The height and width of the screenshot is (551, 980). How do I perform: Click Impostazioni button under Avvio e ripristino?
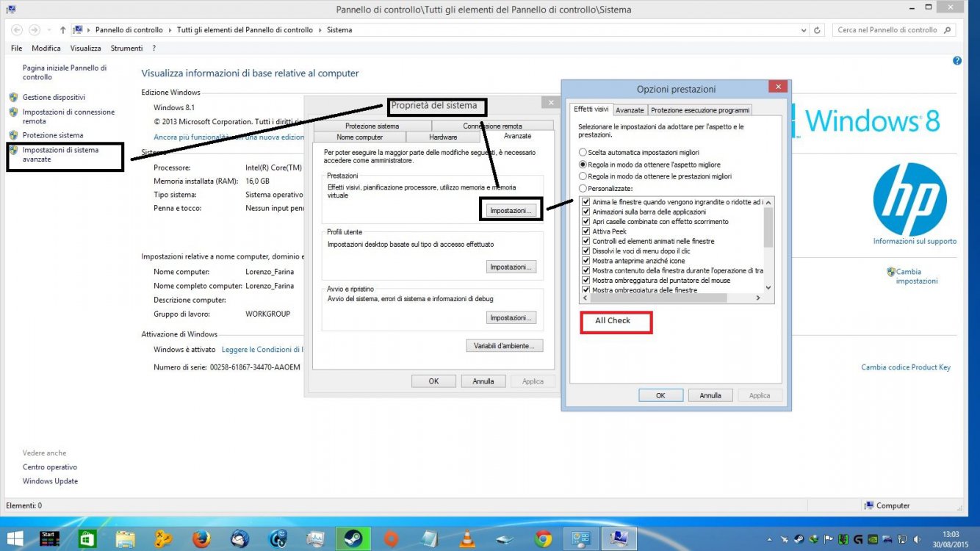click(511, 318)
